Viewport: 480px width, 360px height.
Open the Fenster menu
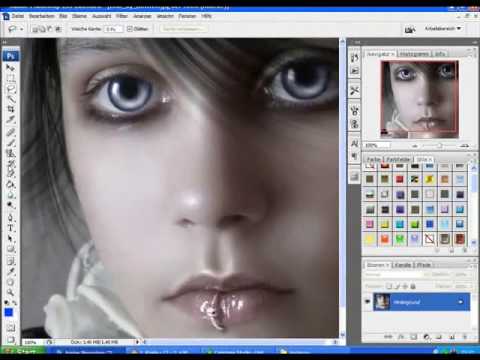187,16
